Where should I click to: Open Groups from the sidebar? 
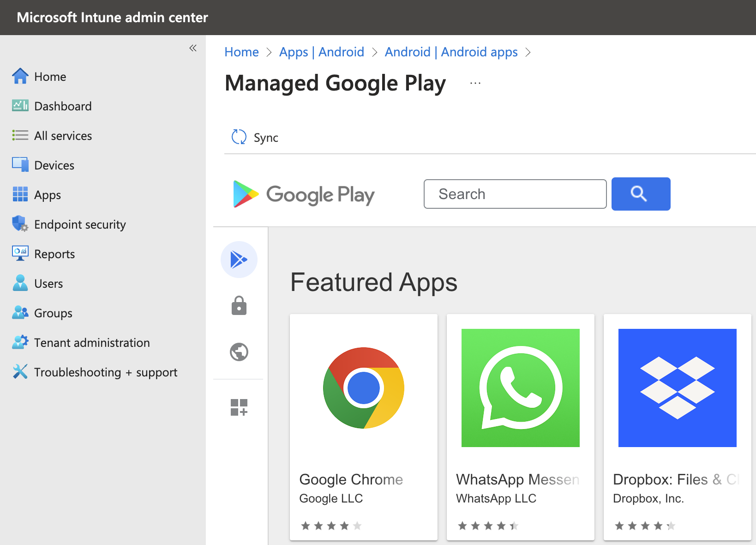coord(54,313)
